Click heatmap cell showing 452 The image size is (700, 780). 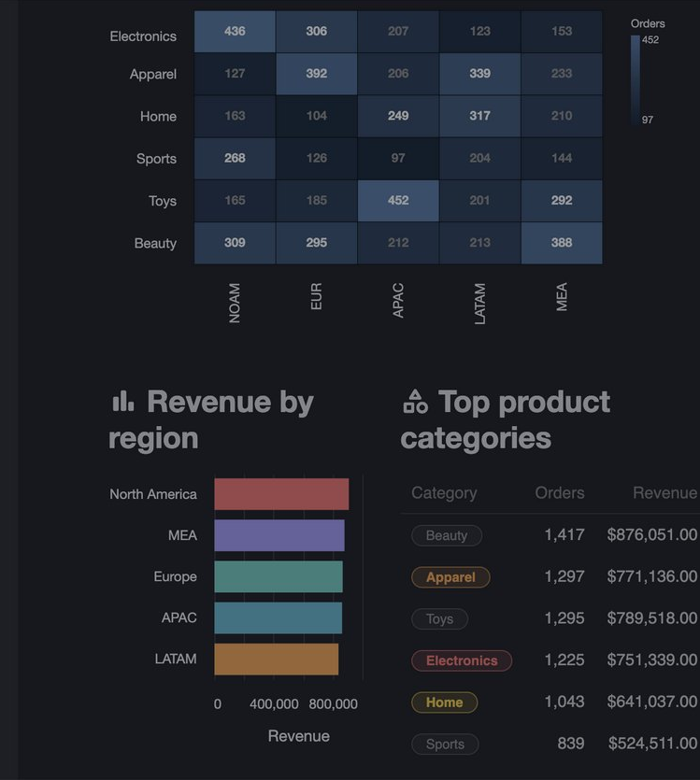(398, 201)
